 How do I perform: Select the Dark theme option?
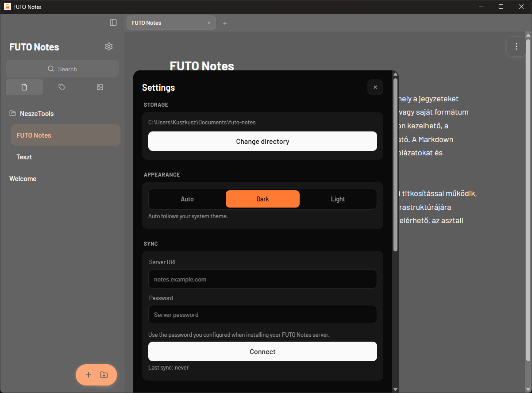[262, 199]
